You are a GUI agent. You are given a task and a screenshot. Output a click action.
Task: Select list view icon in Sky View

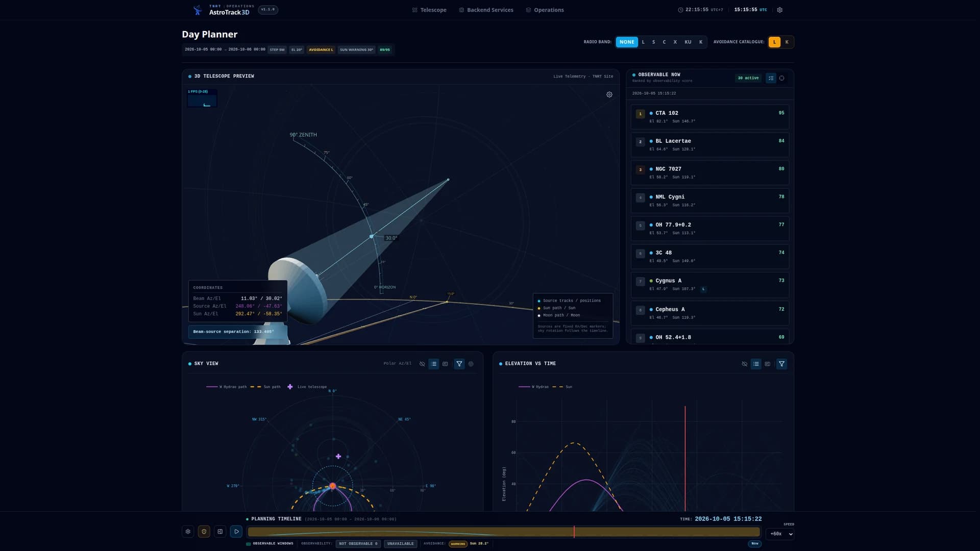tap(433, 364)
